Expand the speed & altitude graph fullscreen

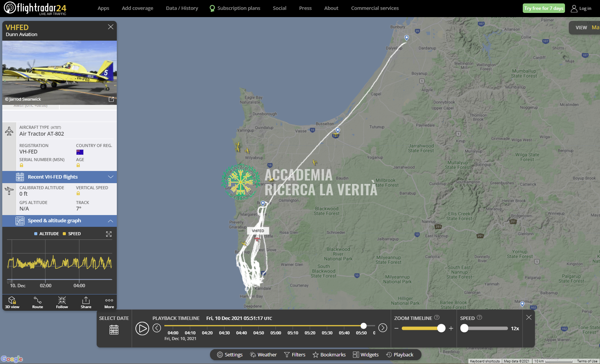pos(109,234)
